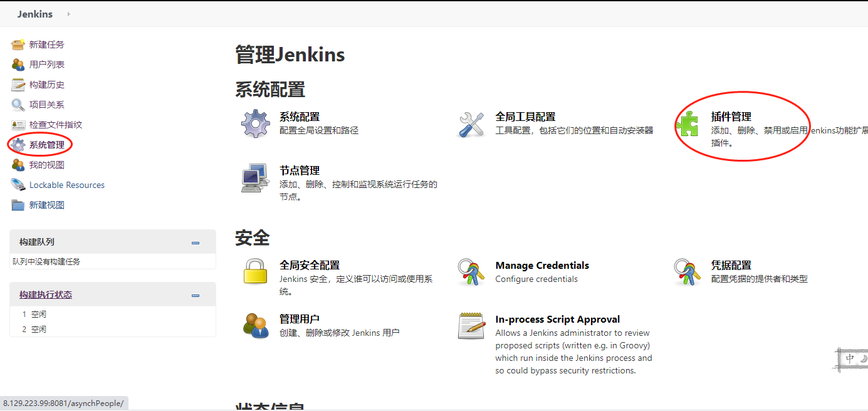Open Manage Credentials keys icon
This screenshot has width=868, height=411.
click(x=471, y=272)
